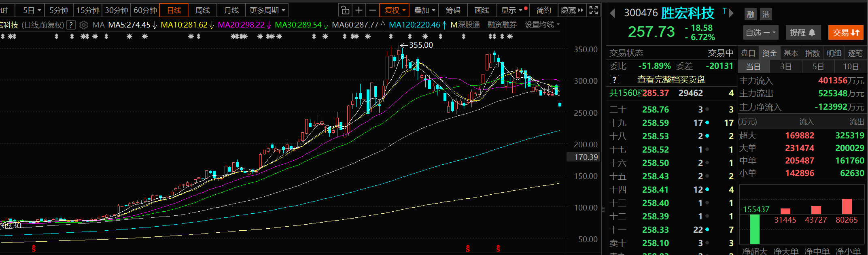Click the 355.00 high price label

click(421, 45)
